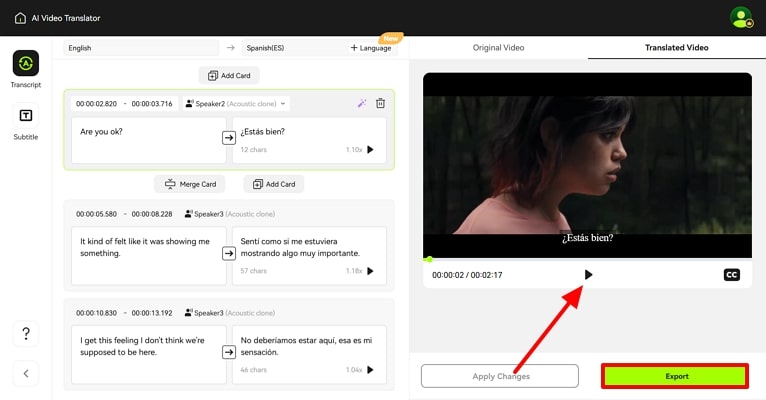This screenshot has width=766, height=400.
Task: Play audio for 'Sentí como si' translation
Action: [370, 271]
